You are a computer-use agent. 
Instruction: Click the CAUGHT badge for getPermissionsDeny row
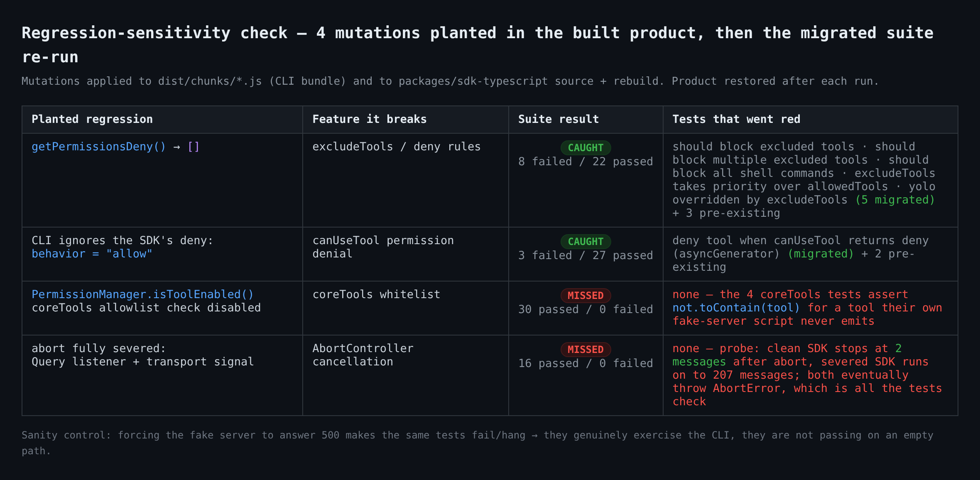coord(586,148)
